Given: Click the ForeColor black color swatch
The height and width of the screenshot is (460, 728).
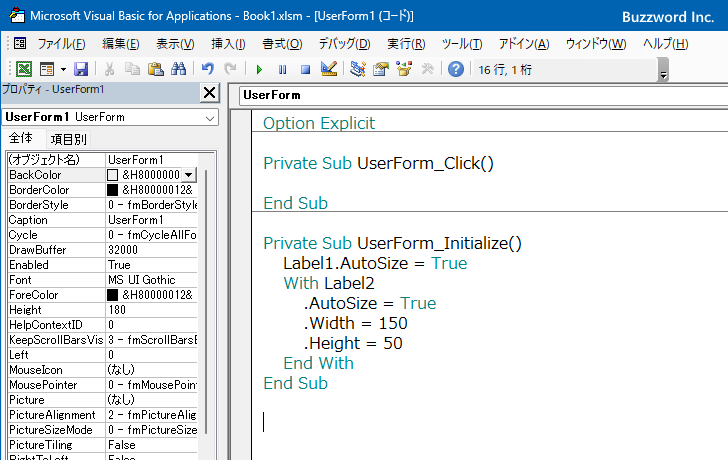Looking at the screenshot, I should (x=113, y=295).
